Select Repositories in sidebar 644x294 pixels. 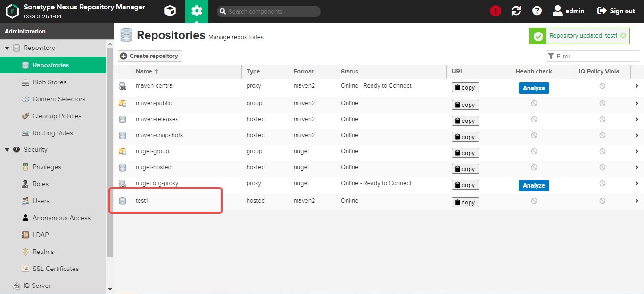tap(53, 65)
